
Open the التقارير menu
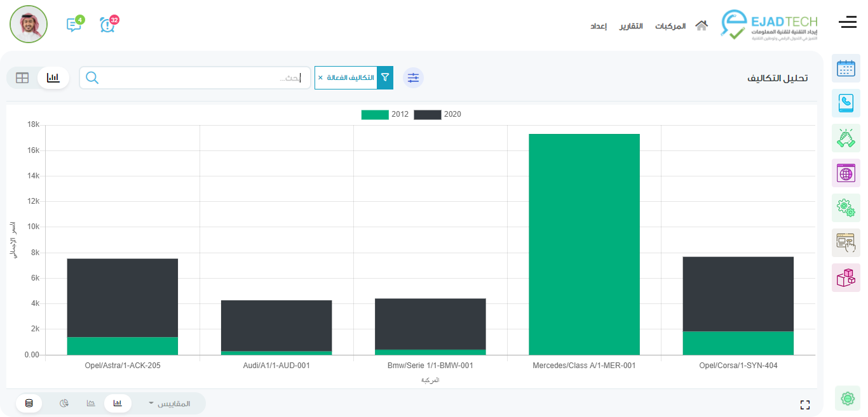point(631,26)
